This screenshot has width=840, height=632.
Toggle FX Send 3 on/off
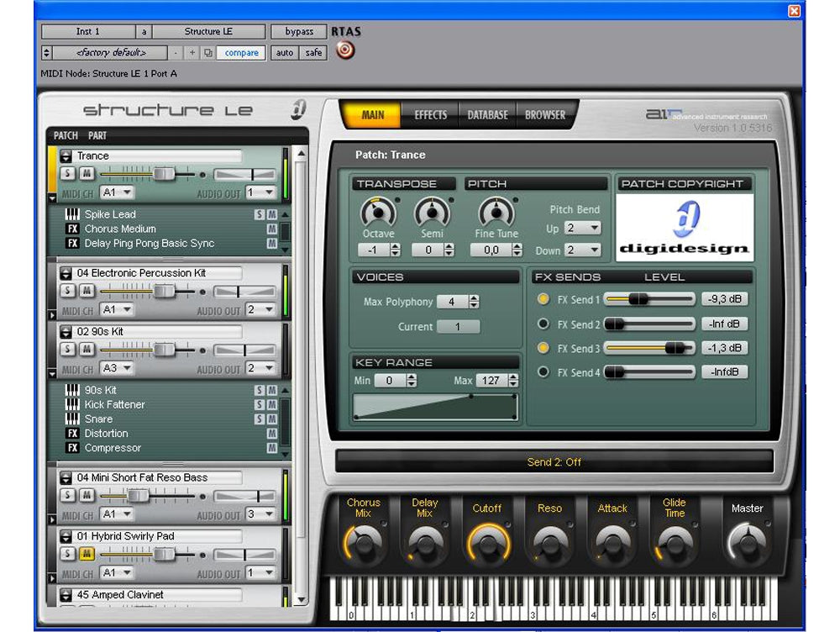(x=543, y=348)
